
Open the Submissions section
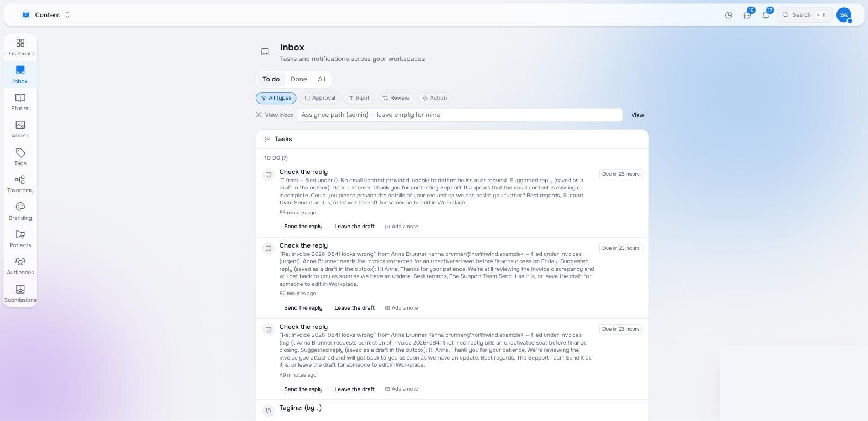point(20,294)
